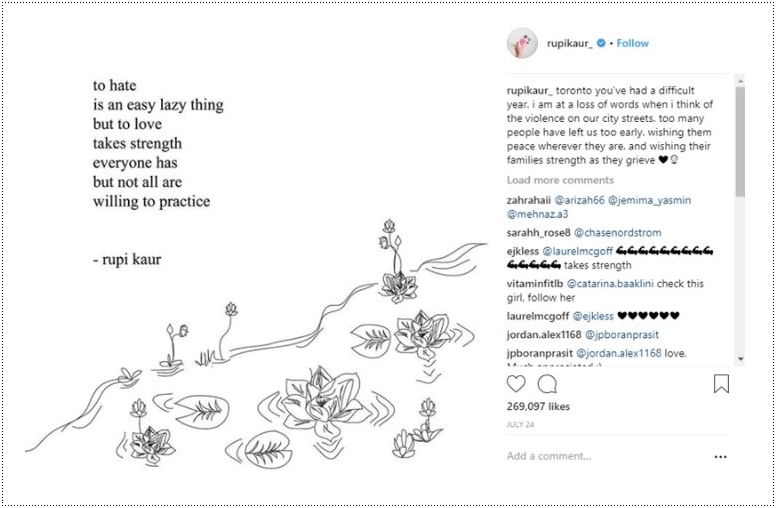Open zahrahali commenter profile

(530, 200)
